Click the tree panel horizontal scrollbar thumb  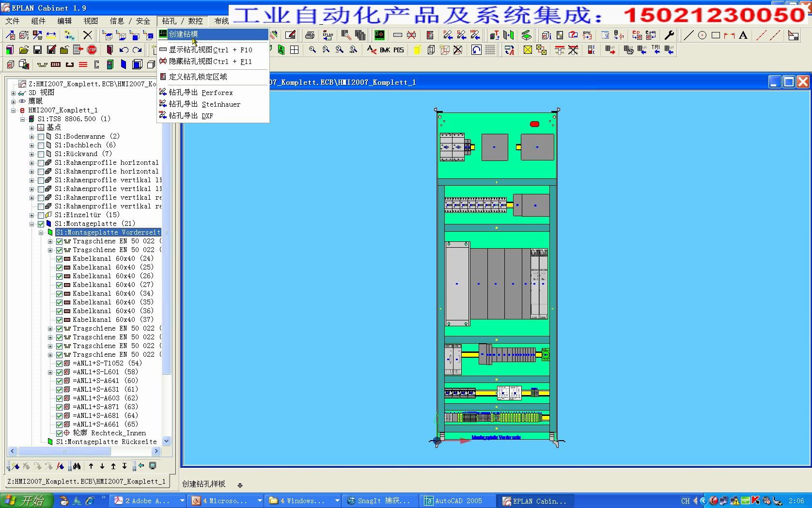click(64, 451)
